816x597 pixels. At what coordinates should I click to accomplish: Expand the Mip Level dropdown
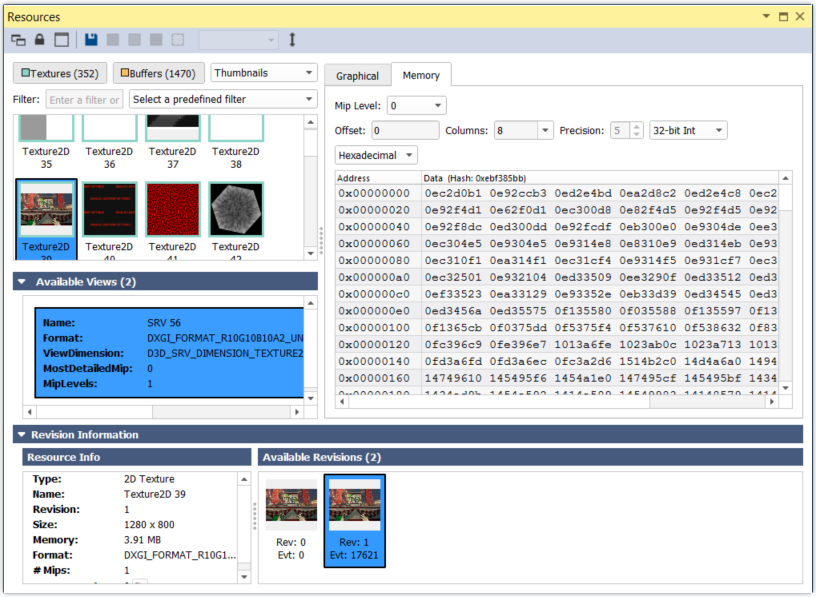(416, 105)
